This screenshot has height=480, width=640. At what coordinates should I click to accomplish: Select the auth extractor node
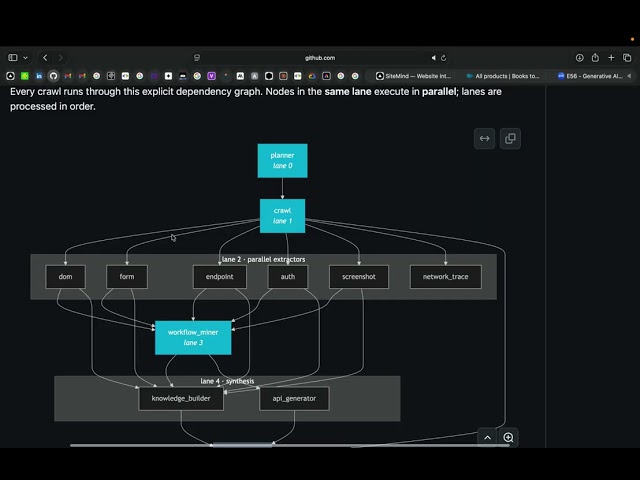(288, 277)
